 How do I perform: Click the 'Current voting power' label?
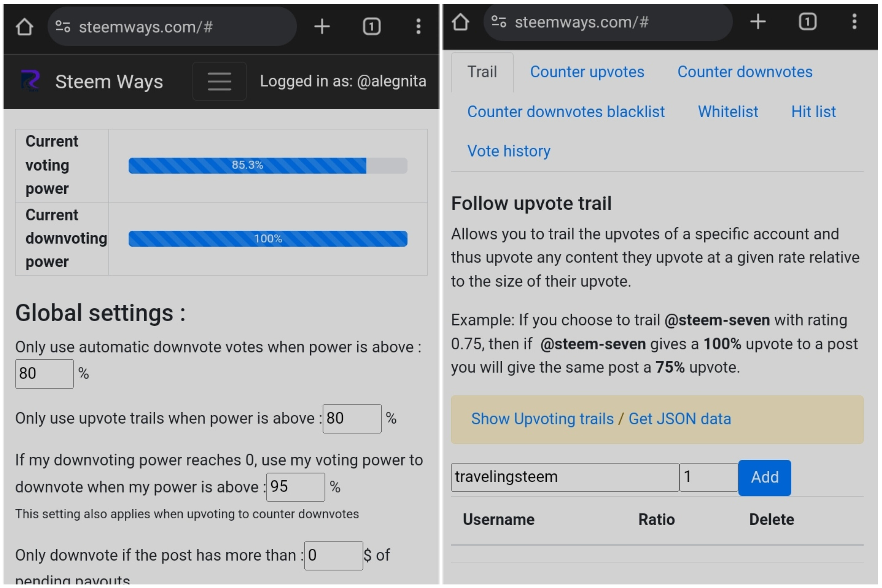[x=52, y=165]
